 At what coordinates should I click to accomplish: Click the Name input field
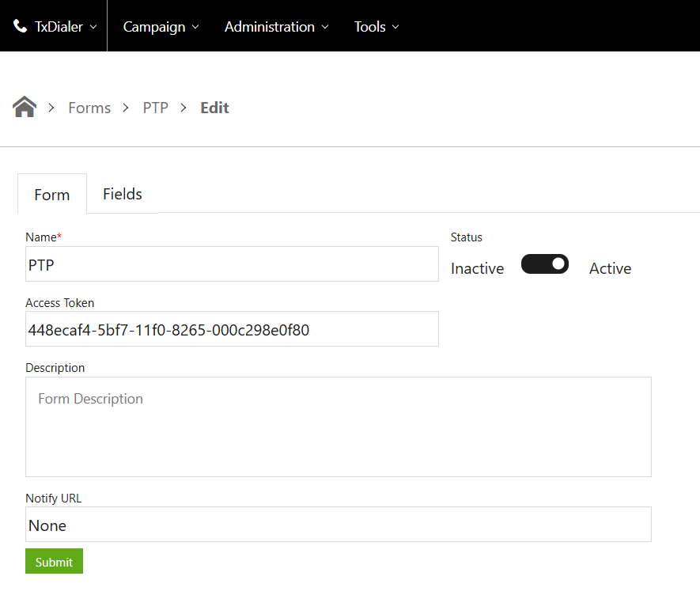coord(232,264)
